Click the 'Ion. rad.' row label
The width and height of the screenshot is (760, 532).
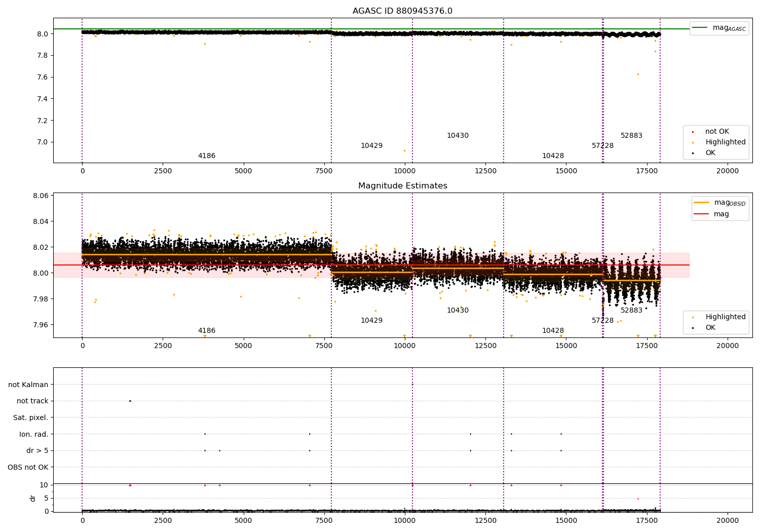tap(34, 435)
